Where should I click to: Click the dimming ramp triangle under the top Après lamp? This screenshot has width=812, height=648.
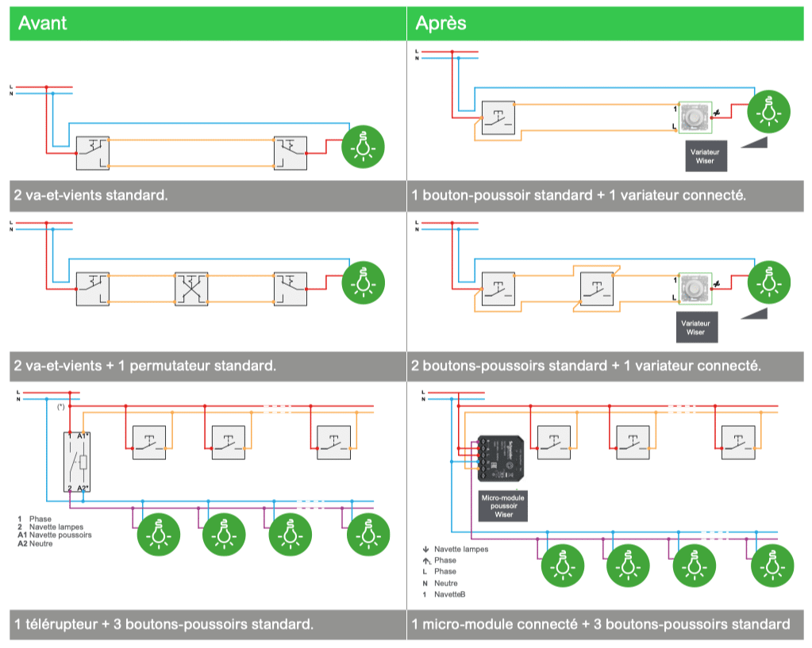tap(754, 142)
